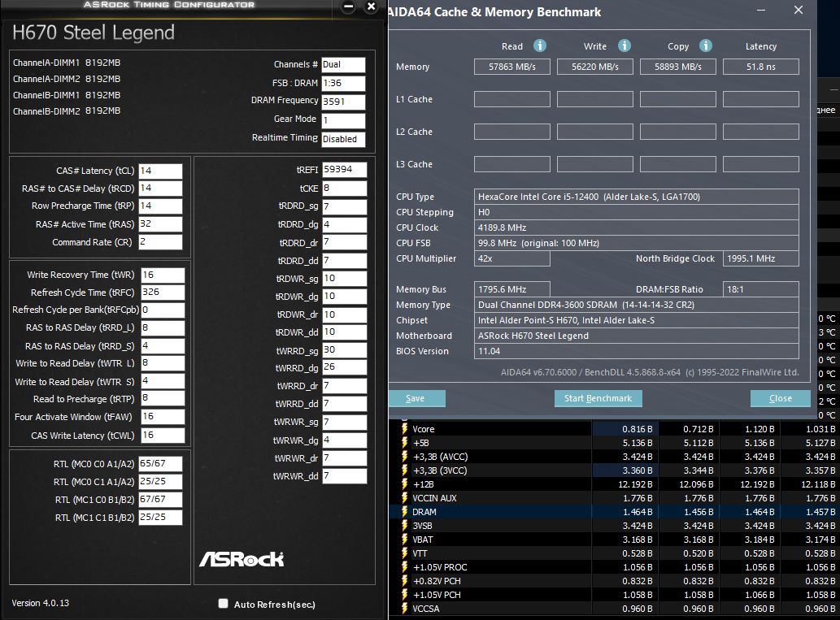The width and height of the screenshot is (840, 620).
Task: Click the VTT sensor lightning icon
Action: [404, 553]
